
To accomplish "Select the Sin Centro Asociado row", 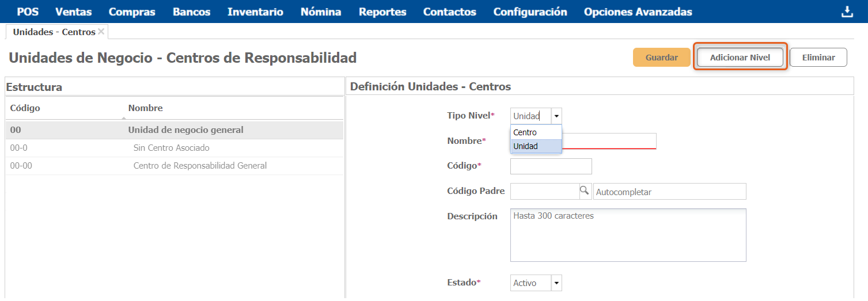I will point(175,148).
